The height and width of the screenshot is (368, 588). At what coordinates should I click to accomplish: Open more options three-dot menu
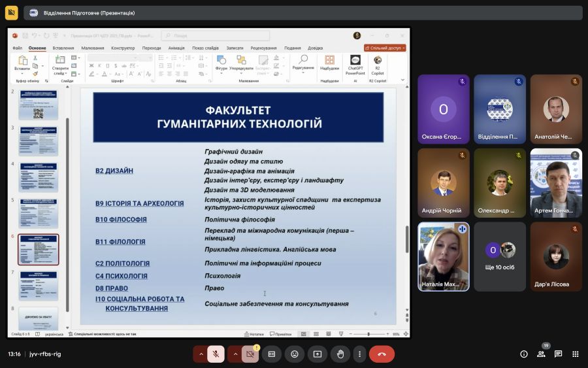359,354
